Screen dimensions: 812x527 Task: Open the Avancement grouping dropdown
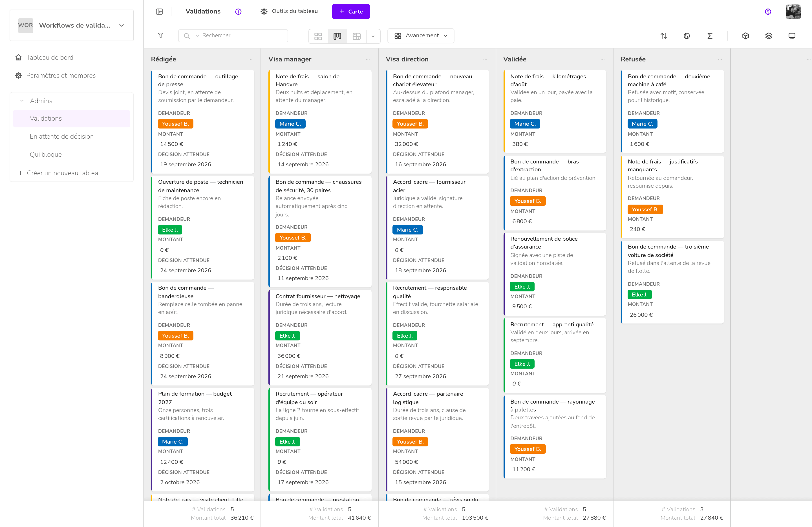pyautogui.click(x=421, y=36)
